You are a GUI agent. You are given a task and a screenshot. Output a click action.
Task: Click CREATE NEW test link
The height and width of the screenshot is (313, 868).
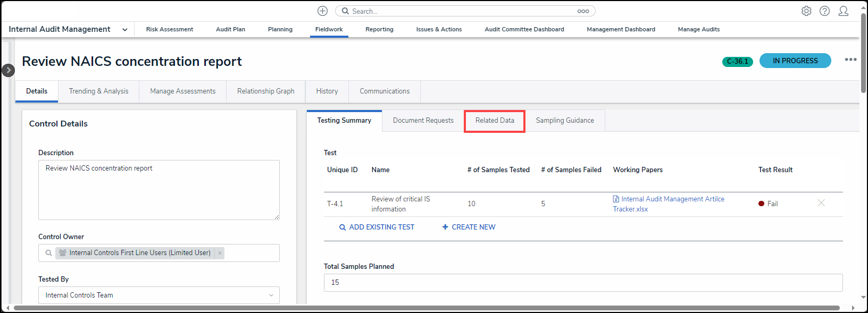click(x=469, y=227)
